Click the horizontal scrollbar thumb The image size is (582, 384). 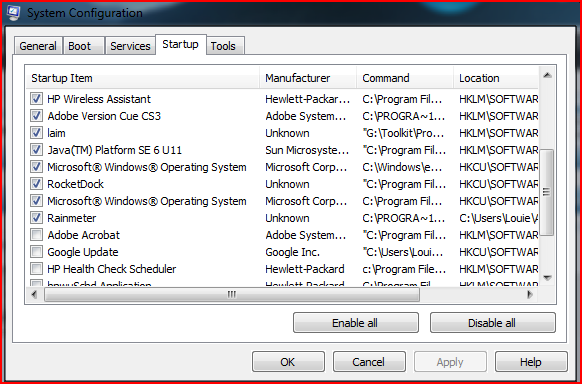point(232,295)
